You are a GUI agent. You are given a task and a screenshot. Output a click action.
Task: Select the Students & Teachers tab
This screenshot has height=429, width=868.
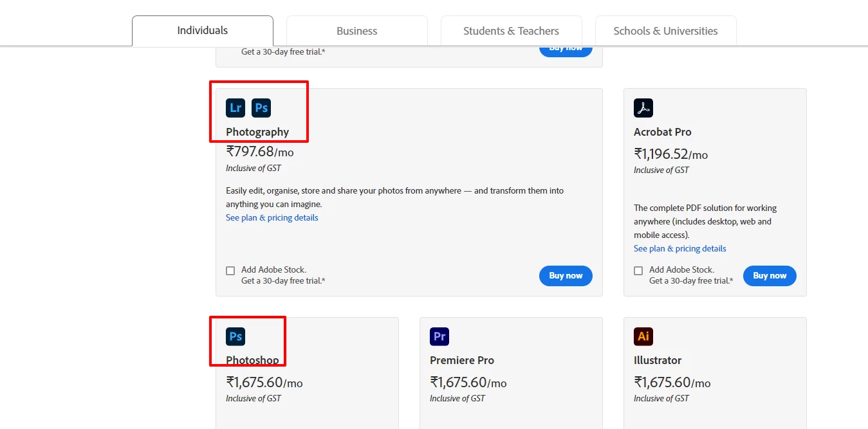click(x=512, y=31)
